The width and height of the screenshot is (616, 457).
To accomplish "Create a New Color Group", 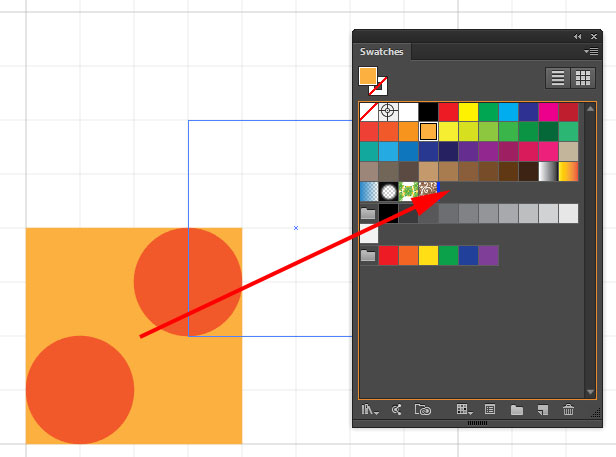I will (x=517, y=410).
